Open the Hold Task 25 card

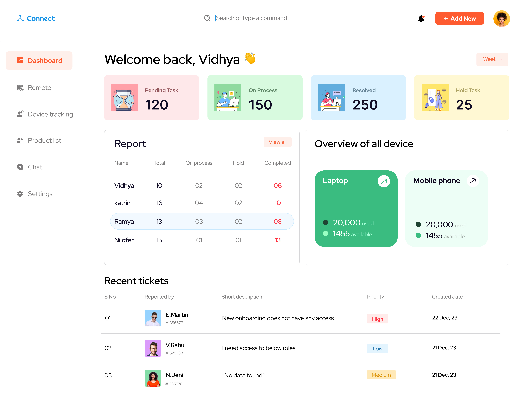click(462, 98)
